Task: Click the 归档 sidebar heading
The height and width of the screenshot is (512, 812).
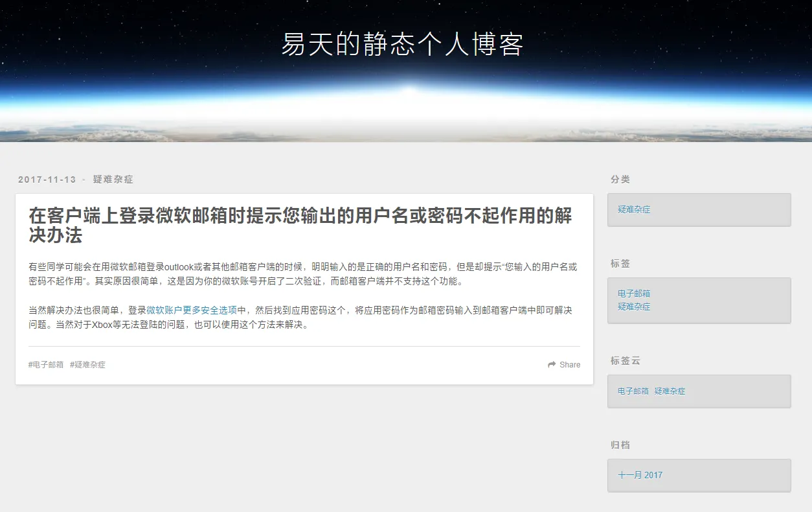Action: (x=620, y=445)
